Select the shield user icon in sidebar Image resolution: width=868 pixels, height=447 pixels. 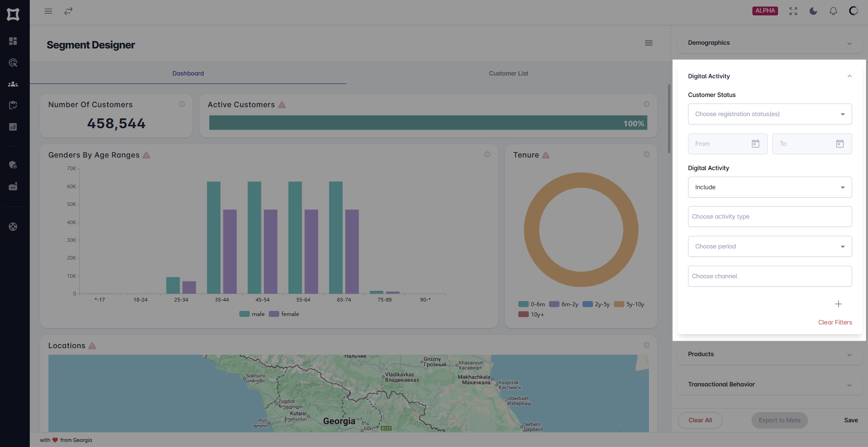pyautogui.click(x=13, y=165)
